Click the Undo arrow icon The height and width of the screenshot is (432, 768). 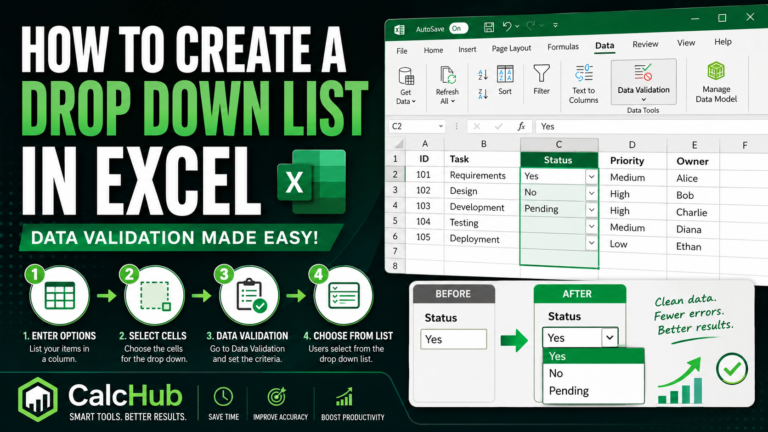507,26
